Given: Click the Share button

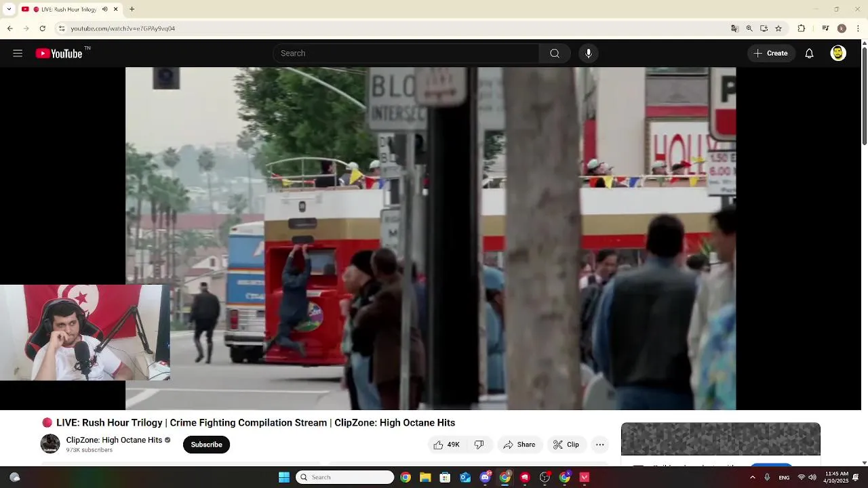Looking at the screenshot, I should [x=519, y=445].
